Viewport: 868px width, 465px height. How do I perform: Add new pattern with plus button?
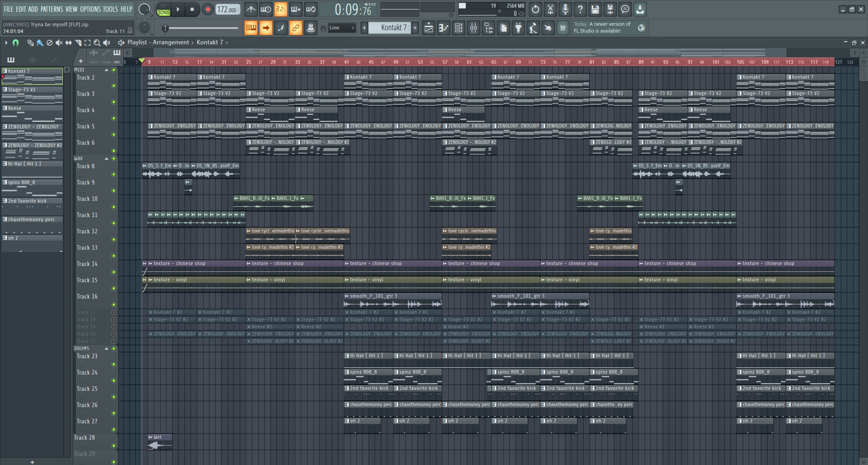click(415, 28)
